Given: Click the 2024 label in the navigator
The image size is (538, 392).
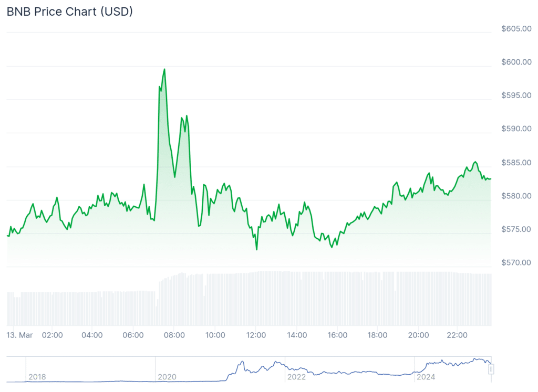Looking at the screenshot, I should [x=425, y=377].
